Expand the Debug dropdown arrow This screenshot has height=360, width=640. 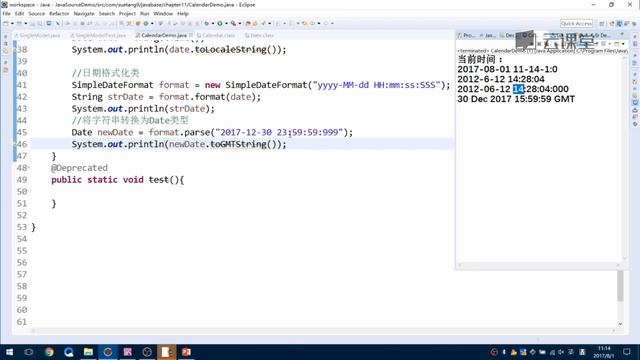point(213,24)
